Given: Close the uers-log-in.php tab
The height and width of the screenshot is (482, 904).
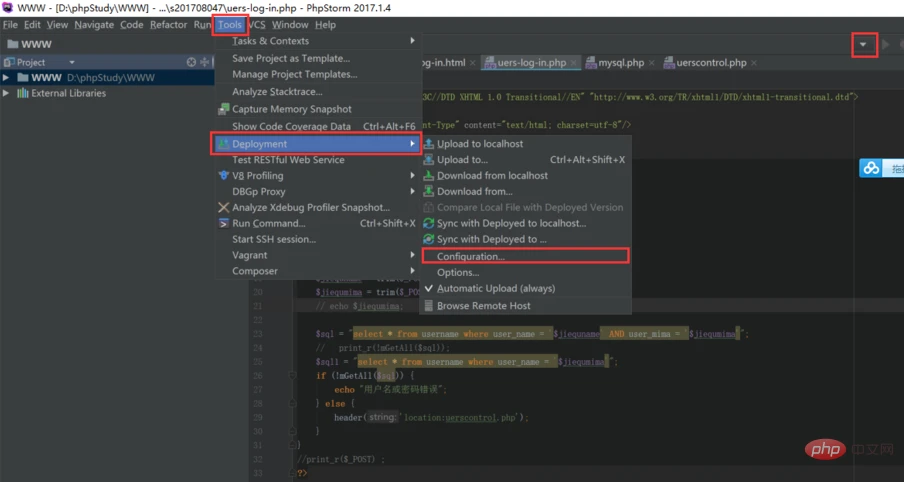Looking at the screenshot, I should point(574,63).
